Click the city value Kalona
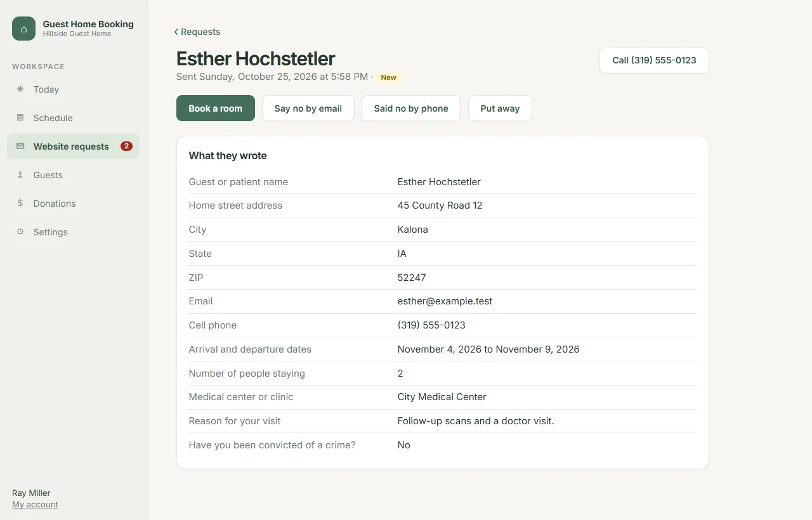Image resolution: width=812 pixels, height=520 pixels. click(x=413, y=230)
